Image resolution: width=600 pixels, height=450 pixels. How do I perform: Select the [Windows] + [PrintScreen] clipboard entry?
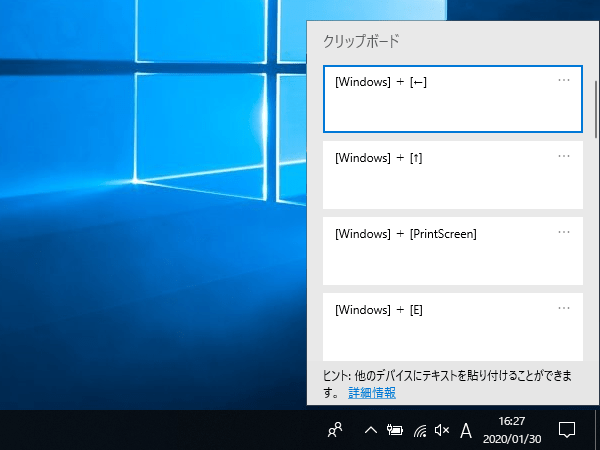(440, 252)
